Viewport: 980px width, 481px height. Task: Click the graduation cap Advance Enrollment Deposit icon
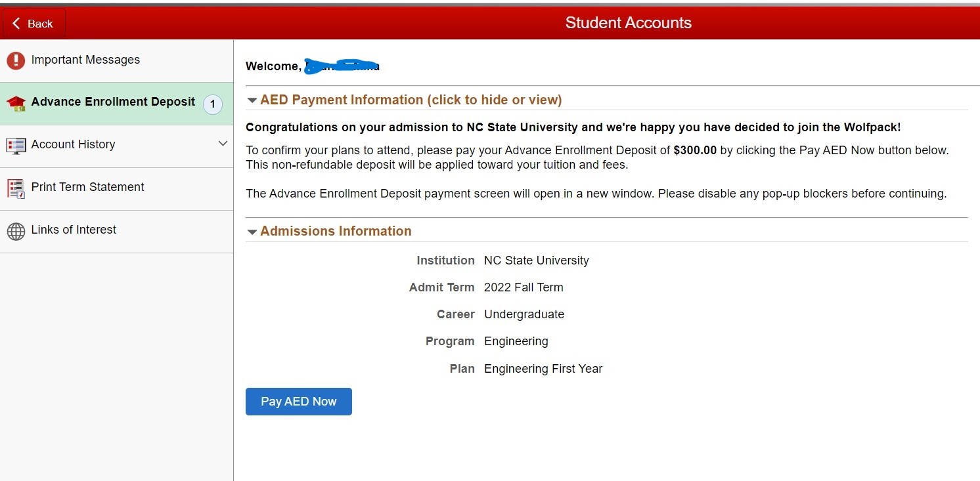16,103
